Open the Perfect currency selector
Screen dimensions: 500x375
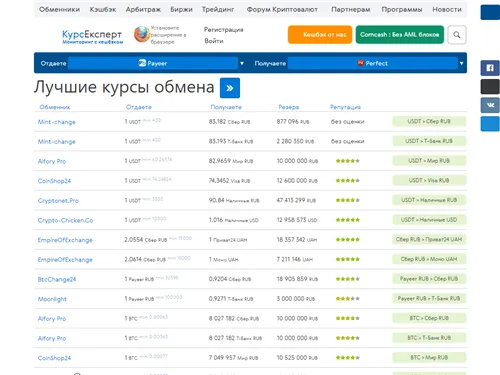click(373, 63)
